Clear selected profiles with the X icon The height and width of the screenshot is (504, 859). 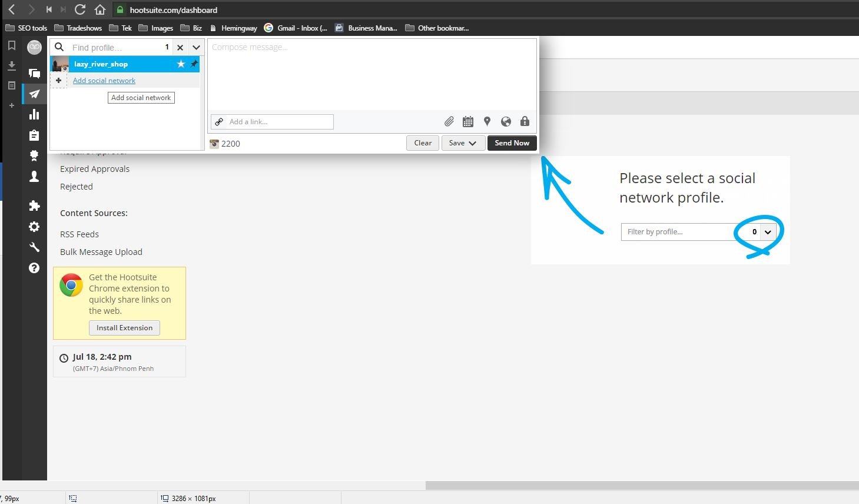tap(180, 47)
